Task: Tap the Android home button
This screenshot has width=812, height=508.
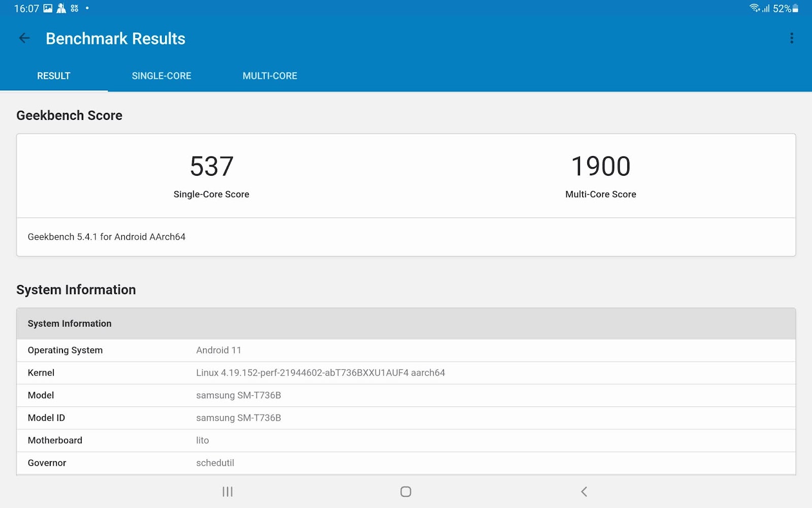Action: [405, 491]
